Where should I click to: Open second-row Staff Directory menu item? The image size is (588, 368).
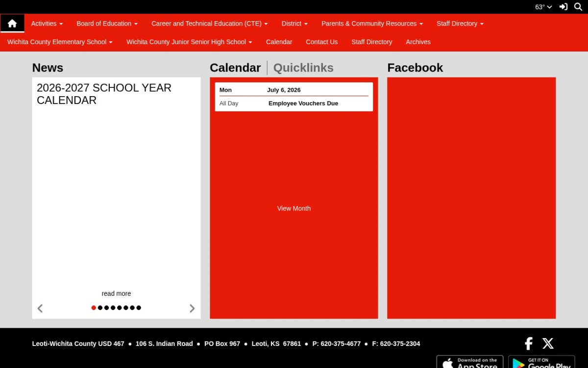pos(371,42)
